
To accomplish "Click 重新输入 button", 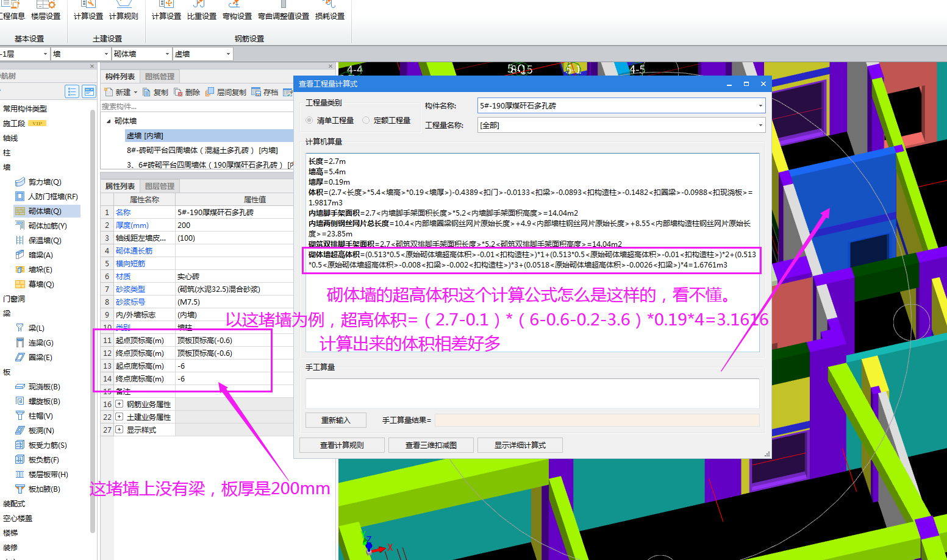I will coord(336,420).
